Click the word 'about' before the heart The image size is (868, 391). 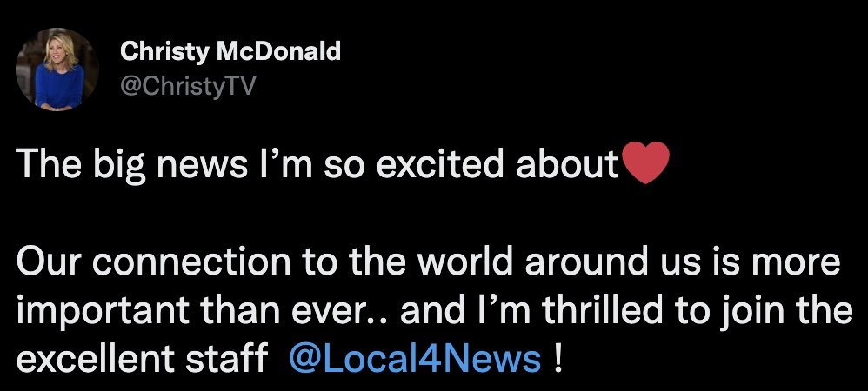point(567,163)
